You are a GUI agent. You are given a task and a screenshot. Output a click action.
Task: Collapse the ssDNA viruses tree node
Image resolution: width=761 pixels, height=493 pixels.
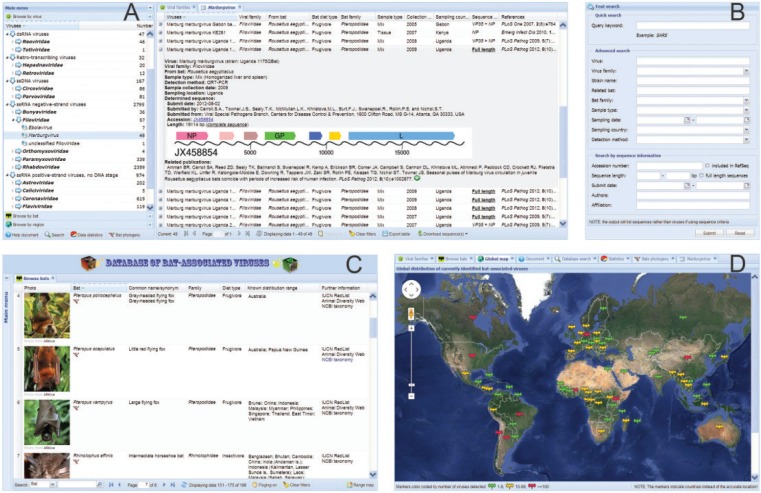point(7,81)
